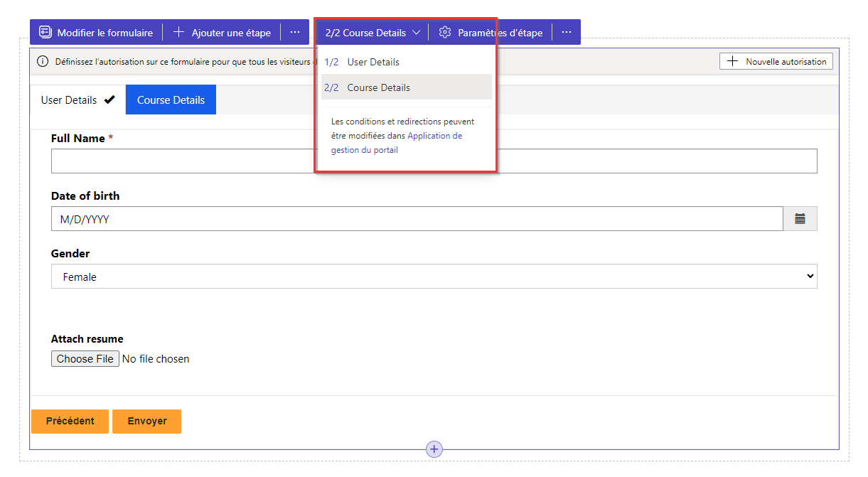Click Ajouter une étape button
The width and height of the screenshot is (868, 477).
(x=223, y=32)
